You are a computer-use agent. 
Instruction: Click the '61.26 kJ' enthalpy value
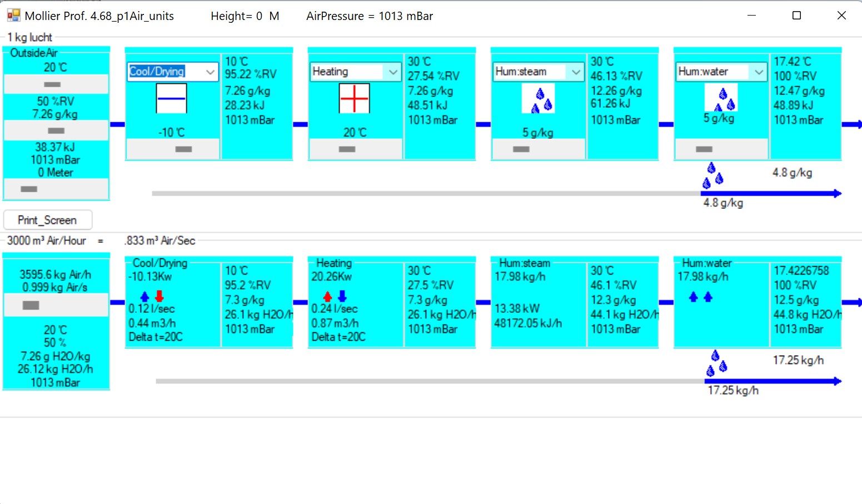click(x=610, y=103)
